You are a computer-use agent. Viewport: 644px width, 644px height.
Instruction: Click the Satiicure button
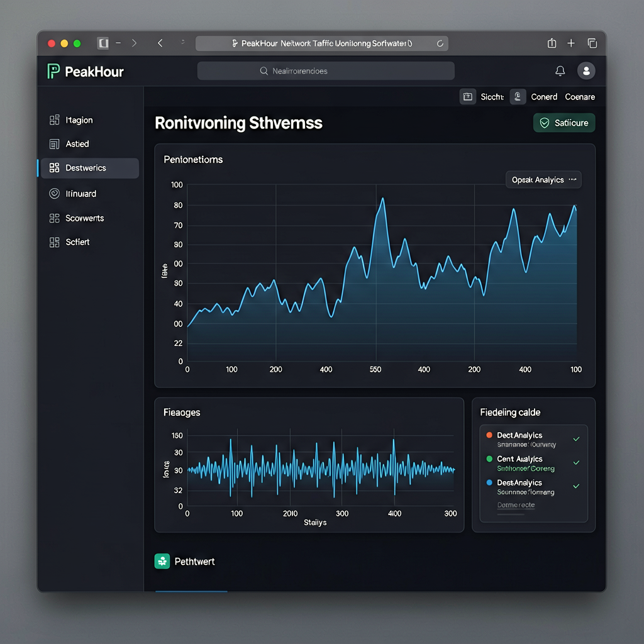pyautogui.click(x=564, y=123)
